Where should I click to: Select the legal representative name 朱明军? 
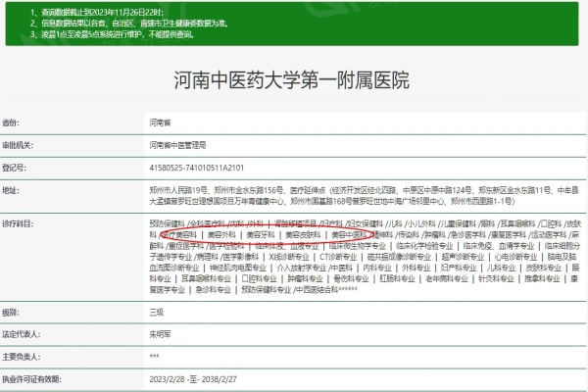[160, 334]
